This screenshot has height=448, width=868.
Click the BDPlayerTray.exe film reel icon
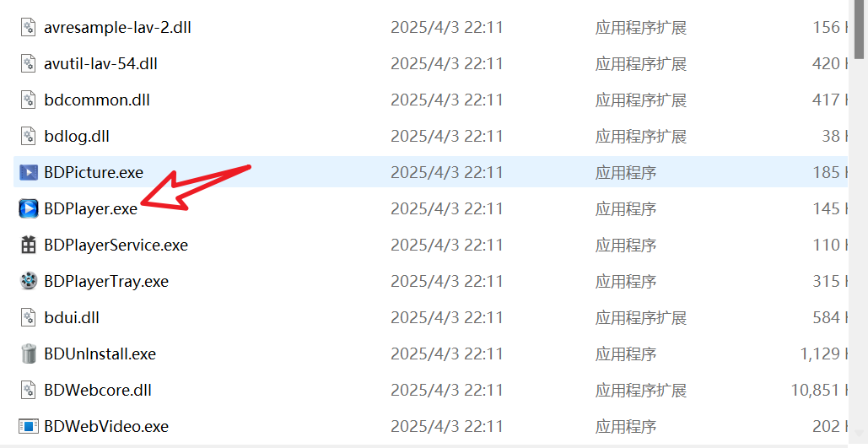[x=28, y=281]
